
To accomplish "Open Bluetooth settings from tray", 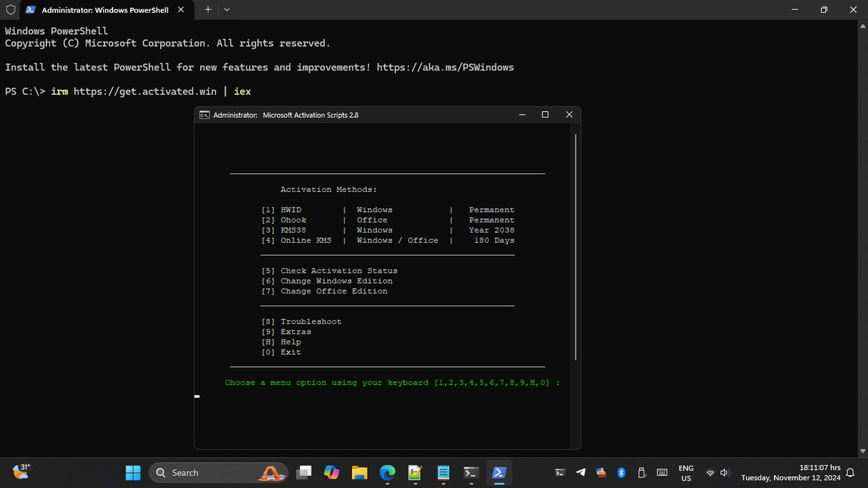I will tap(621, 472).
